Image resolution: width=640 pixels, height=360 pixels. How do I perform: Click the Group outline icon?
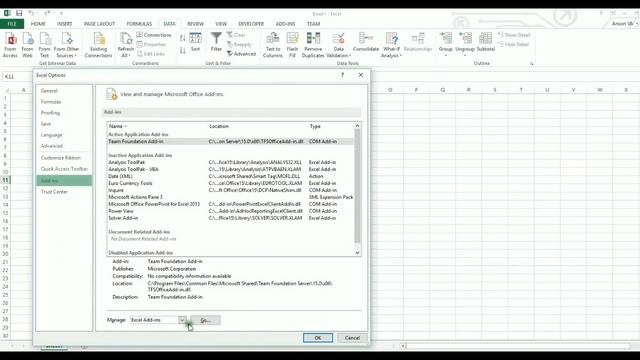(x=446, y=42)
